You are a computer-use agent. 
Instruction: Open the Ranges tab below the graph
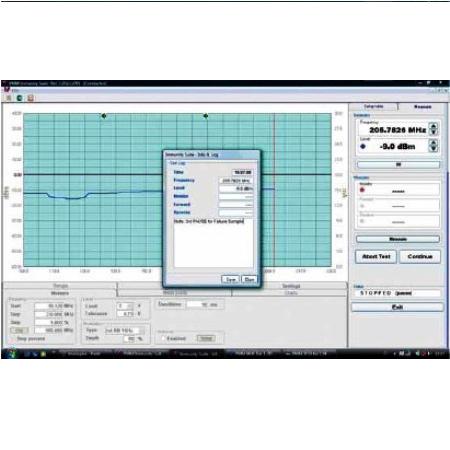60,286
